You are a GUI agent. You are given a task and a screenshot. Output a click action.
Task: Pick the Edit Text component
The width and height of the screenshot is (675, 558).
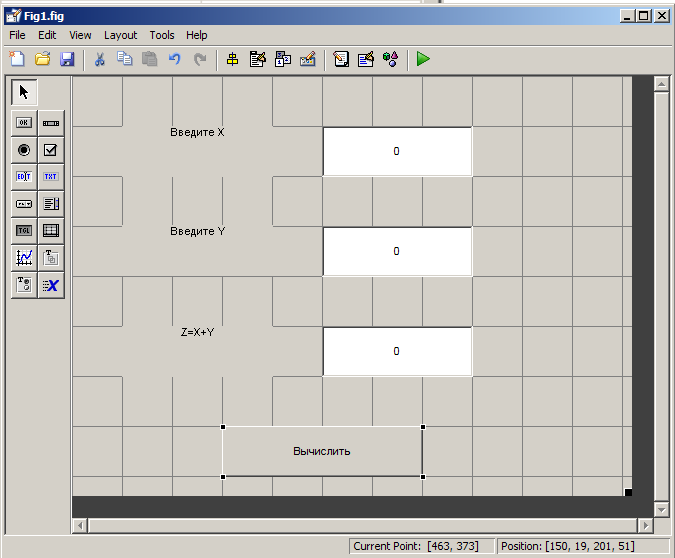coord(24,177)
